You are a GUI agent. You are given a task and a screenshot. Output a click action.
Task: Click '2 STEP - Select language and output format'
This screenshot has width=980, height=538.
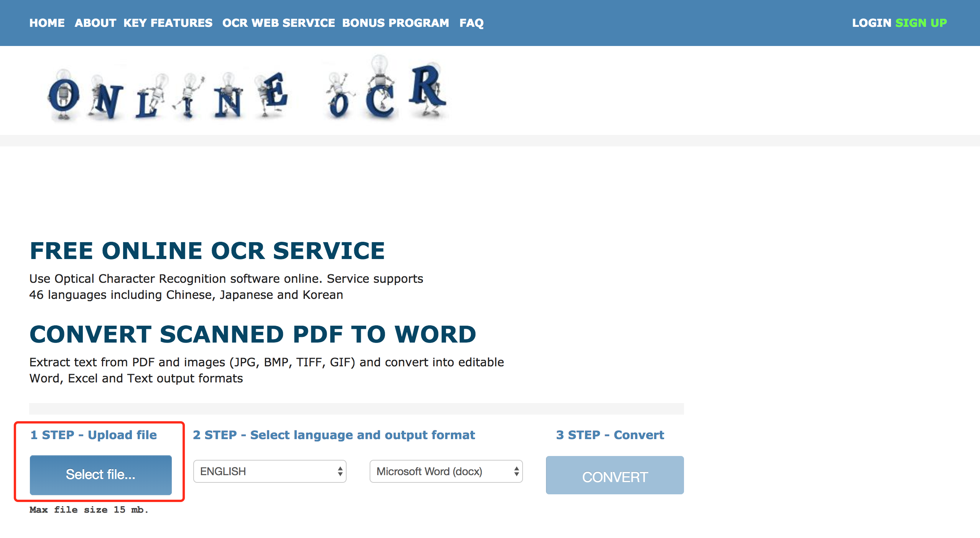click(334, 435)
